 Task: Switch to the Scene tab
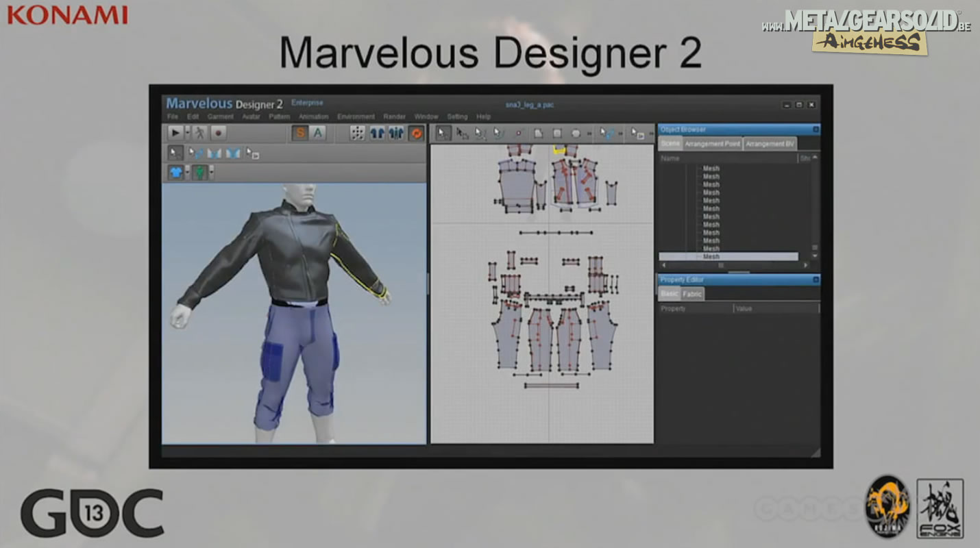670,144
